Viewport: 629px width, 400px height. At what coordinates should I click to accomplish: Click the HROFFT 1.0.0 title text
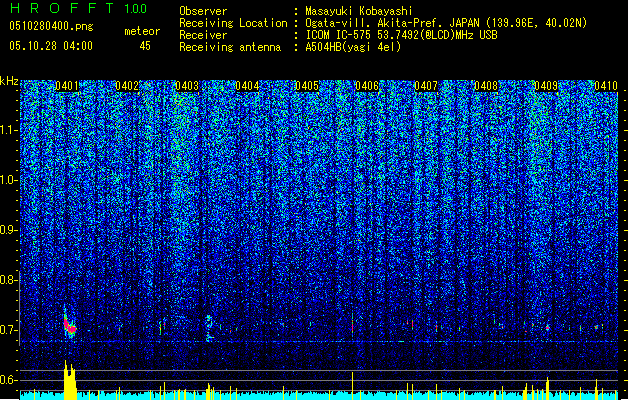tap(79, 8)
